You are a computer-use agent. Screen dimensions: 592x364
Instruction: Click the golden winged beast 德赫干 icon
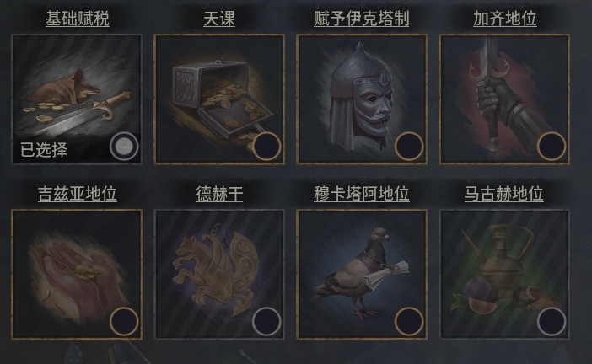219,275
